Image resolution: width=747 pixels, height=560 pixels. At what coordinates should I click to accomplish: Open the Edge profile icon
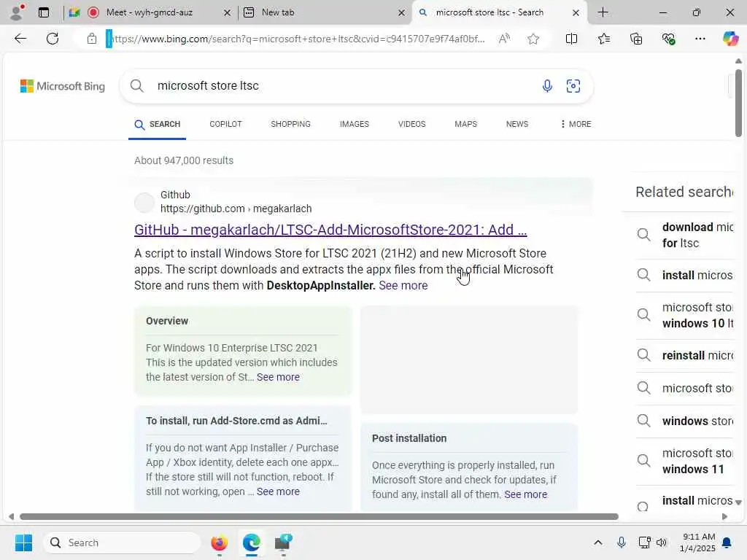pyautogui.click(x=17, y=12)
